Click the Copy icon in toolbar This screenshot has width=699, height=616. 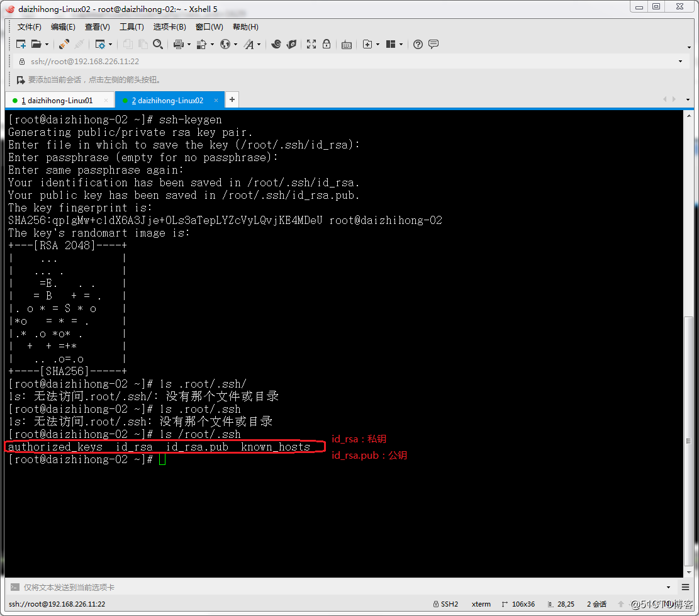pos(128,44)
